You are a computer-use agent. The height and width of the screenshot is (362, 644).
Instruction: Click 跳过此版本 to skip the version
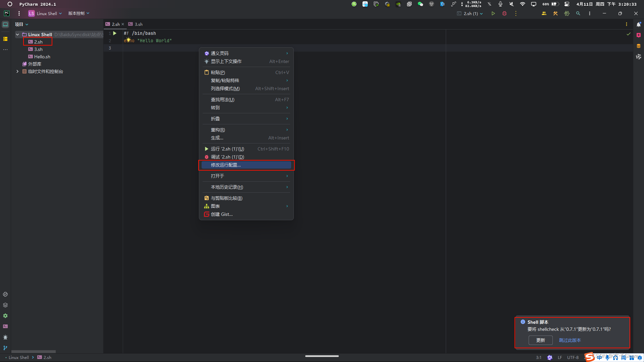[x=570, y=340]
